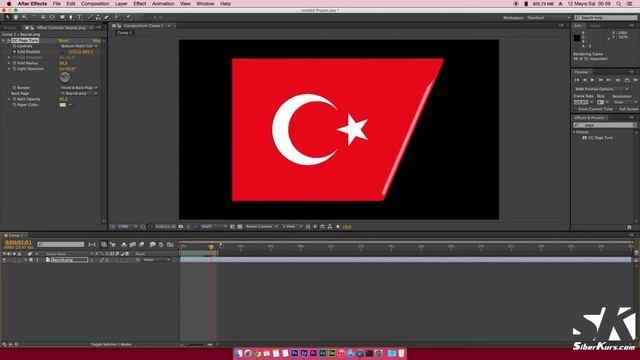Check From Current Time option

(x=576, y=109)
